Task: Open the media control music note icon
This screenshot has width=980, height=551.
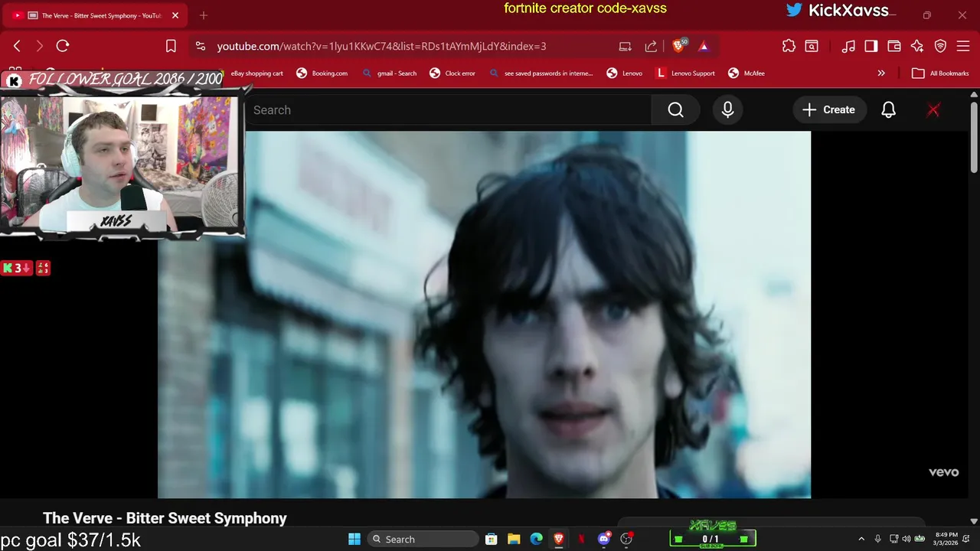Action: [x=848, y=46]
